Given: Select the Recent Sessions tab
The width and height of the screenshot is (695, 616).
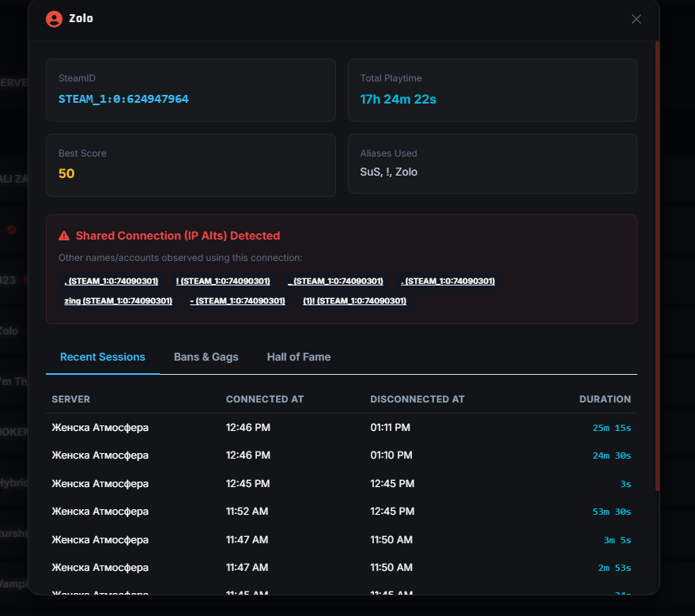Looking at the screenshot, I should coord(102,357).
